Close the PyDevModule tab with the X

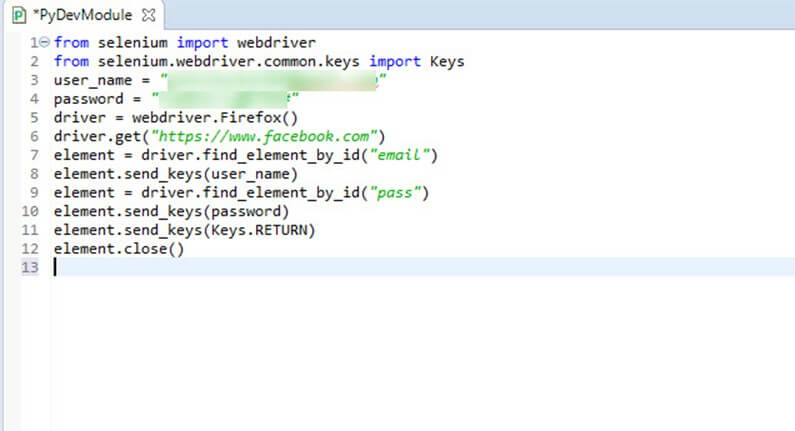coord(149,16)
